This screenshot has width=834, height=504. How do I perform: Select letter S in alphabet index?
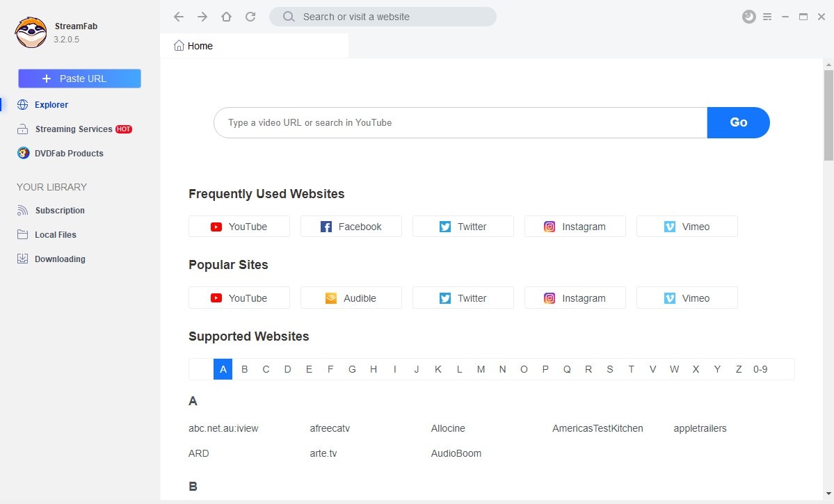609,369
